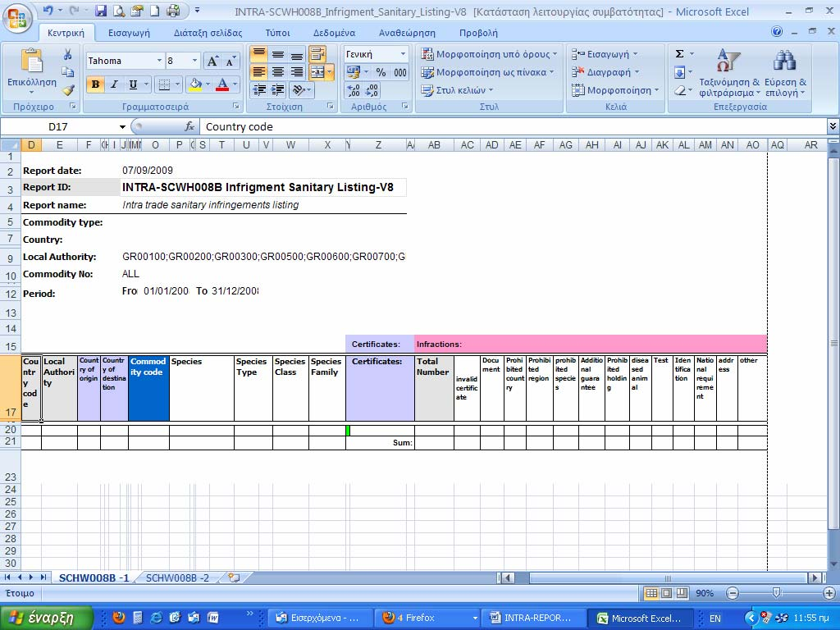Screen dimensions: 840x630
Task: Click zoom in plus button
Action: point(829,593)
